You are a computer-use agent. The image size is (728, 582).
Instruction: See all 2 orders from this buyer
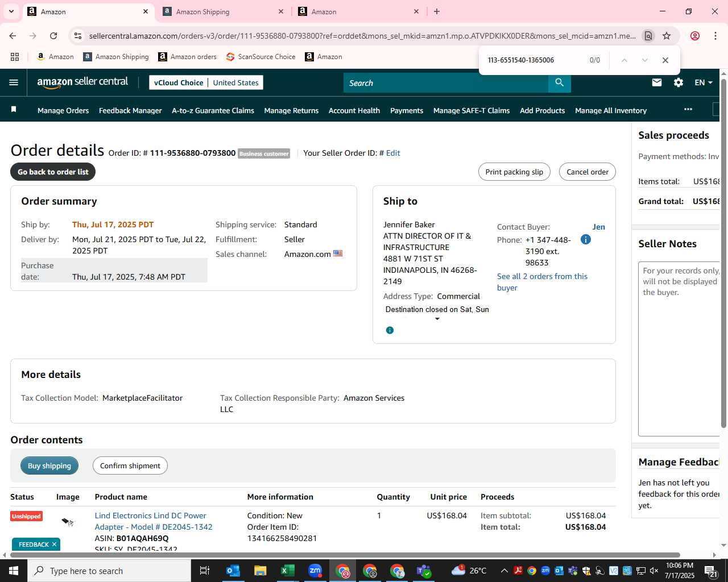pos(542,282)
